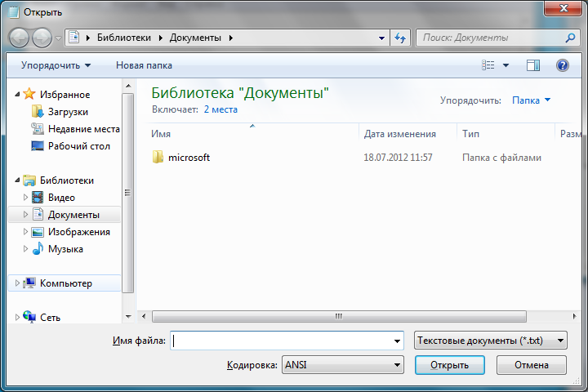Click the change view icon
This screenshot has width=588, height=392.
point(489,65)
